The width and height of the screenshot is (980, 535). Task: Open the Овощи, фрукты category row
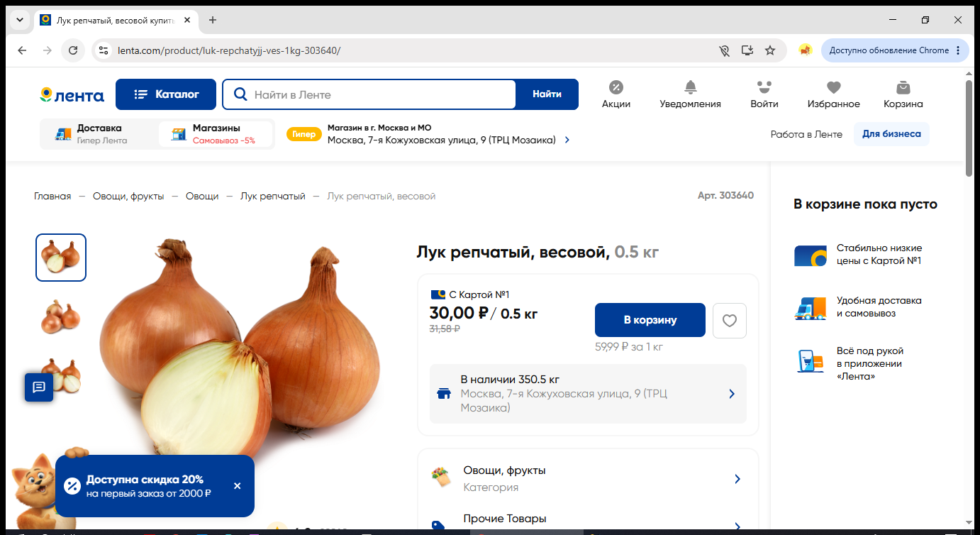click(x=588, y=479)
